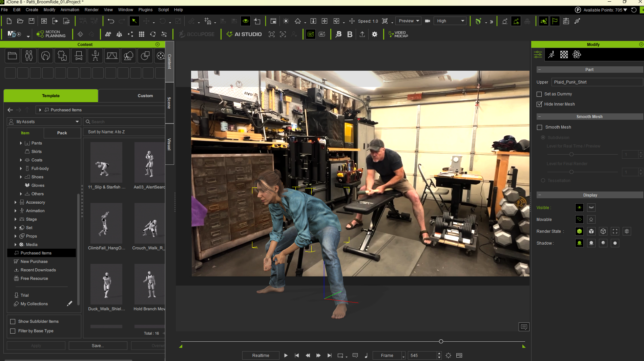Click the Undo arrow in toolbar
Image resolution: width=644 pixels, height=361 pixels.
tap(111, 21)
